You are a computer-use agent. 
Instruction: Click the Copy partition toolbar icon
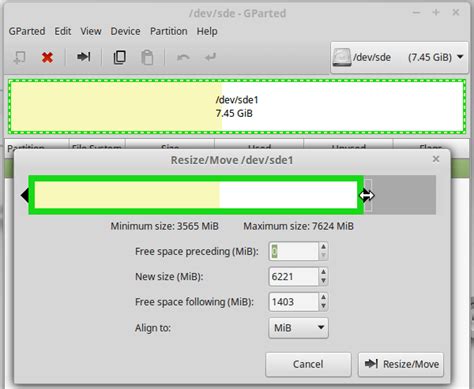click(120, 57)
